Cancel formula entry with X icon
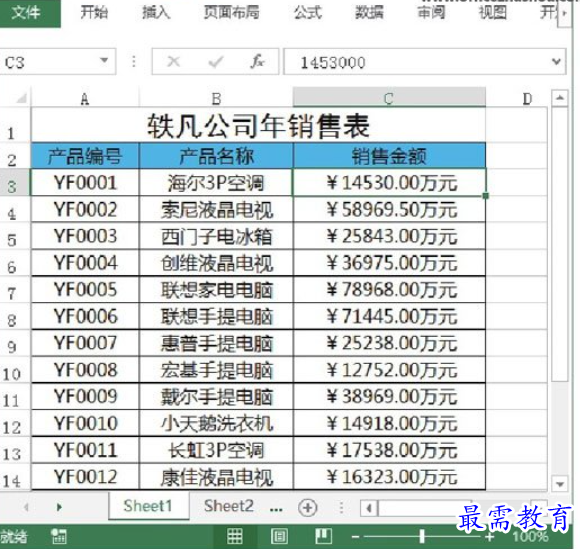Viewport: 580px width, 549px height. click(173, 61)
